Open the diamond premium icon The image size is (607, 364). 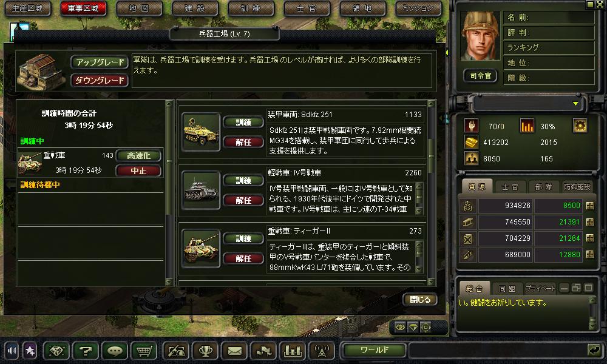(56, 351)
